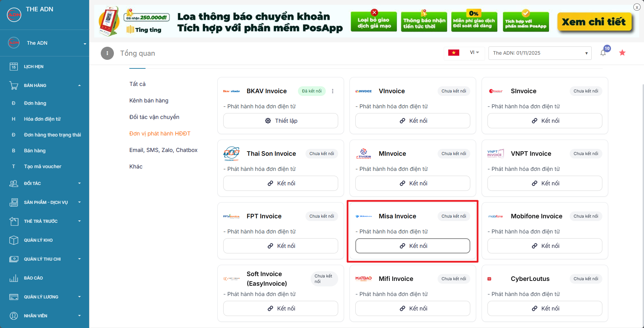This screenshot has width=644, height=328.
Task: Click Xem chi tiết banner button
Action: (594, 22)
